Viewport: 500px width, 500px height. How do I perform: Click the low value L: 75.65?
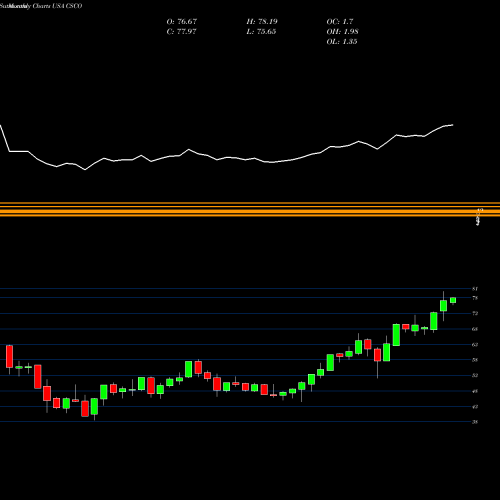pyautogui.click(x=262, y=32)
